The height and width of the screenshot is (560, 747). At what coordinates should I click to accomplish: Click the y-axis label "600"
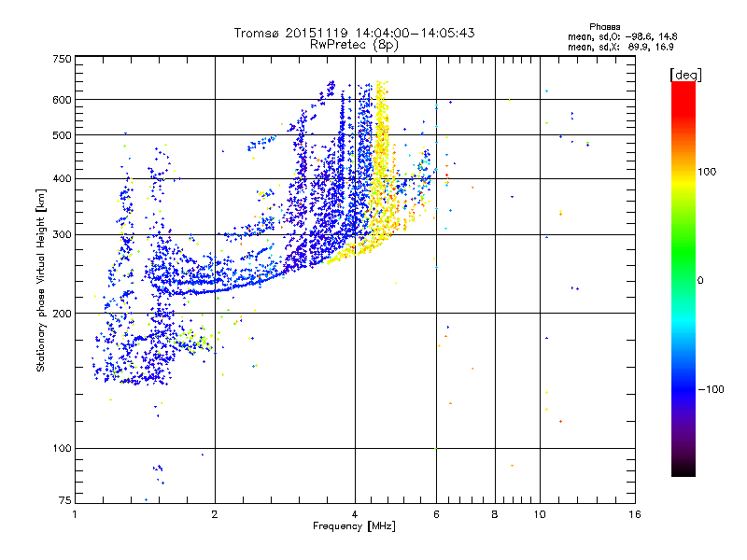click(x=62, y=100)
